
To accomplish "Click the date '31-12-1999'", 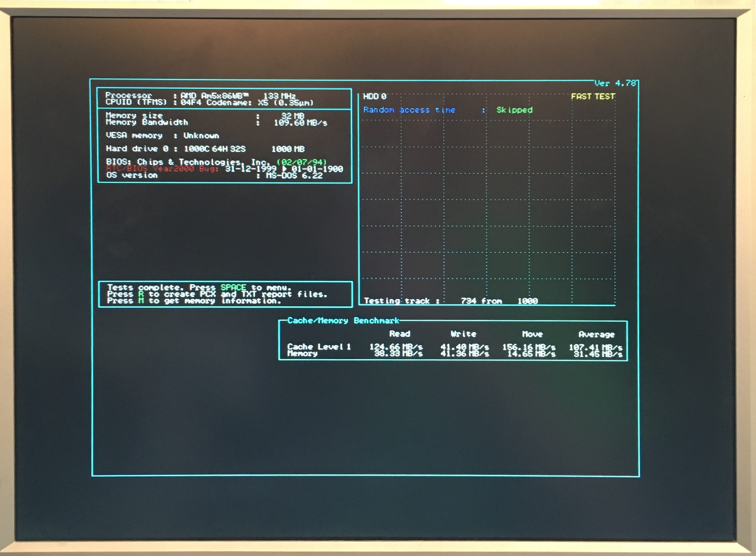I will pos(251,169).
